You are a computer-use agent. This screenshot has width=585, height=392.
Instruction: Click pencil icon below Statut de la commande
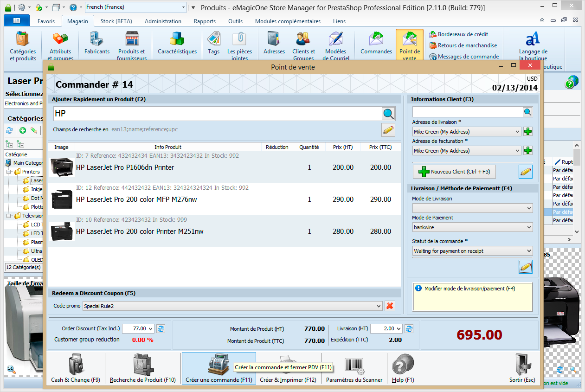pos(526,267)
